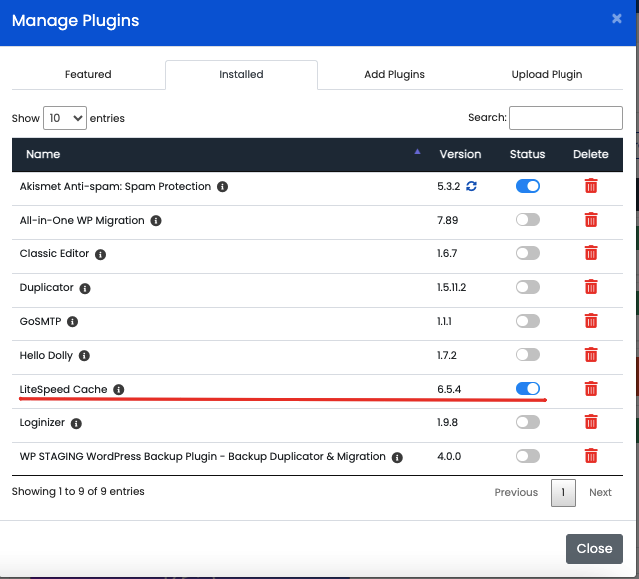
Task: Open the Loginizer info icon
Action: coord(76,423)
